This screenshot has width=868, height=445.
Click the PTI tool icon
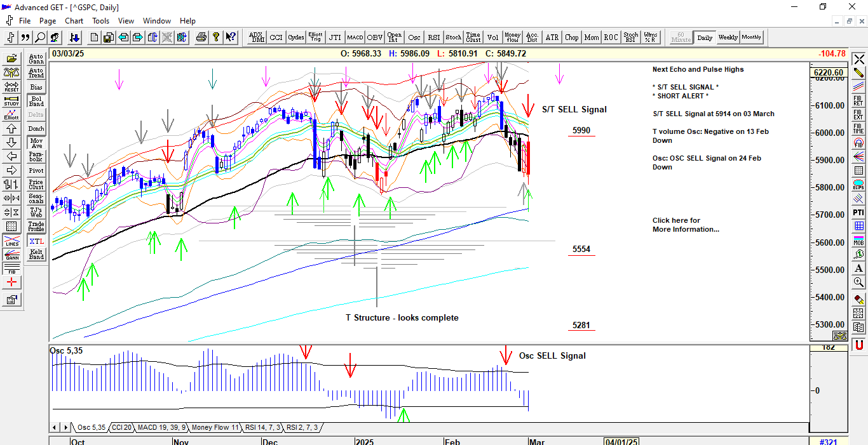click(858, 213)
